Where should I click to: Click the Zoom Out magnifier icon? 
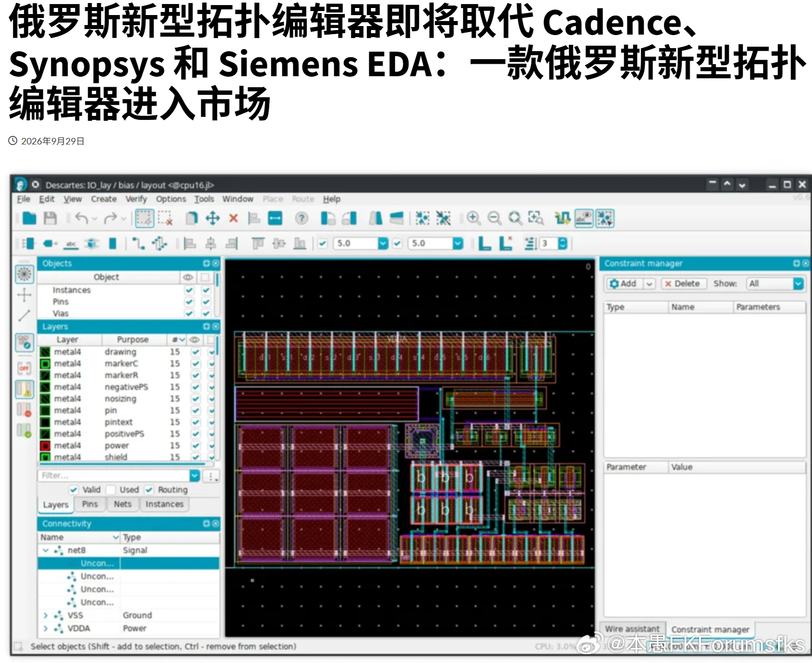click(494, 218)
